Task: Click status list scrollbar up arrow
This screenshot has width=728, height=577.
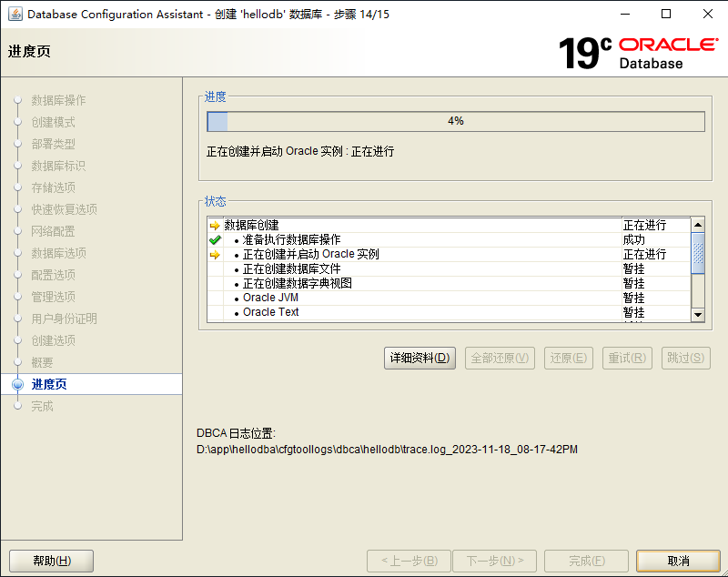Action: coord(698,225)
